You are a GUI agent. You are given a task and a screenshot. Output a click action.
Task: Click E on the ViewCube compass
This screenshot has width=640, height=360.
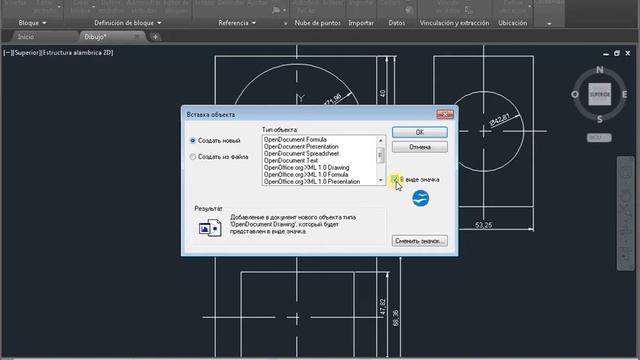(x=624, y=94)
